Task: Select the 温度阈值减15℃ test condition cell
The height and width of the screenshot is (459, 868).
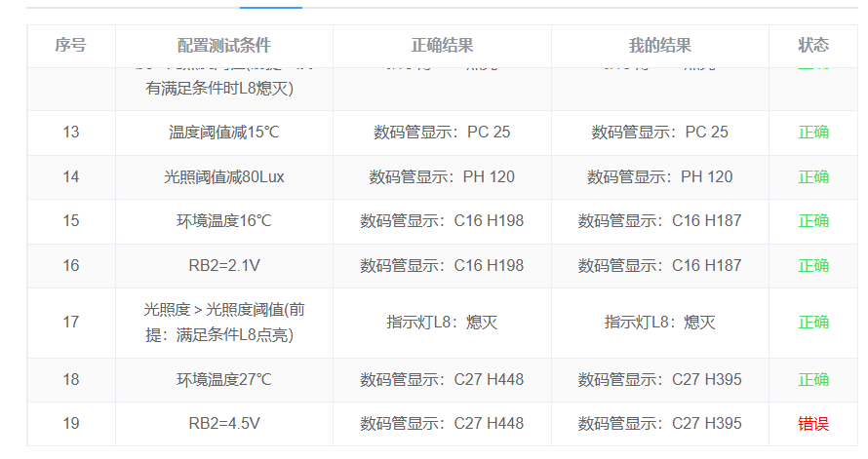Action: tap(223, 133)
